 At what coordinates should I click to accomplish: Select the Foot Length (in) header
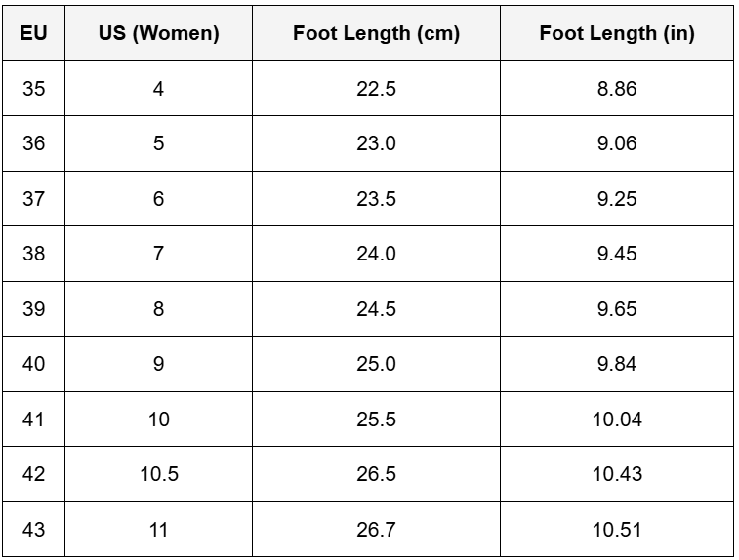pyautogui.click(x=617, y=33)
